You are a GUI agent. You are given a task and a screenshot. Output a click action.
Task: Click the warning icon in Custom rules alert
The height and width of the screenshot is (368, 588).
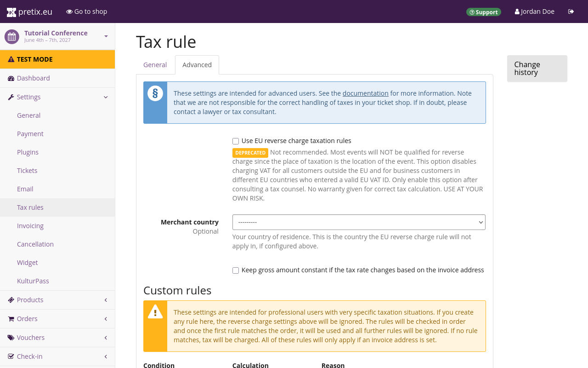(155, 312)
